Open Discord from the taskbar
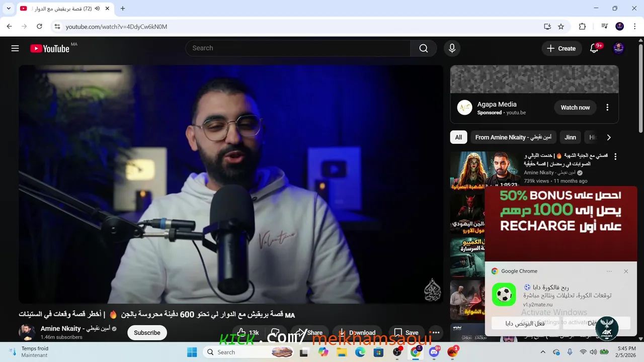The image size is (644, 362). click(x=434, y=352)
